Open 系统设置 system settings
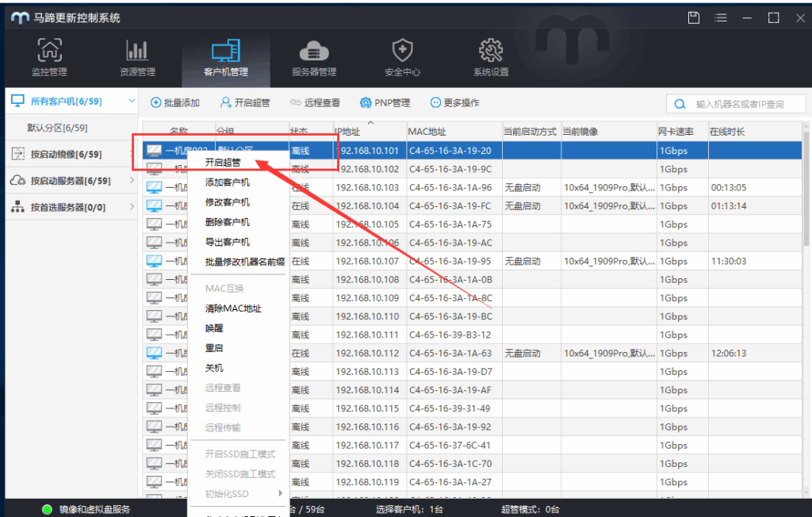812x517 pixels. 491,58
